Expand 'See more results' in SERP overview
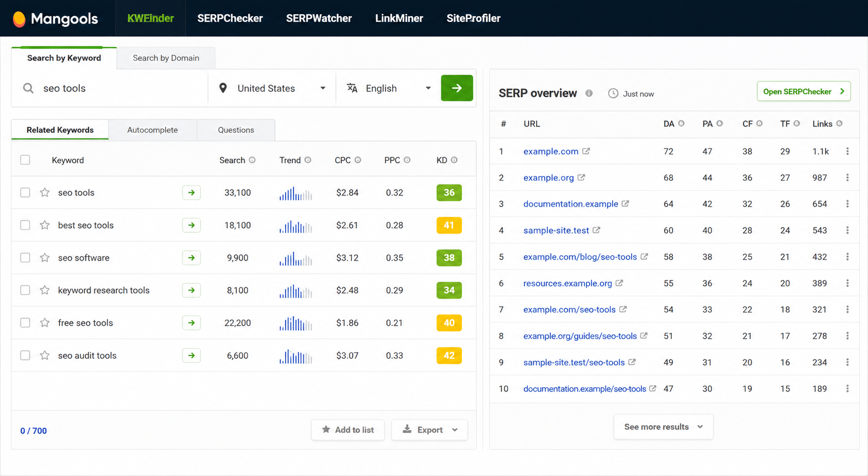Viewport: 868px width, 476px height. [663, 427]
